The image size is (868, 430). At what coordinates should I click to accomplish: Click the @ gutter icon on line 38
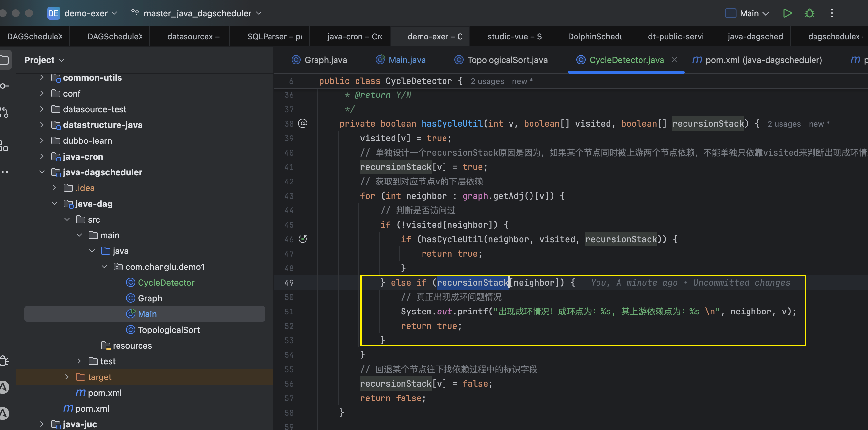(303, 123)
